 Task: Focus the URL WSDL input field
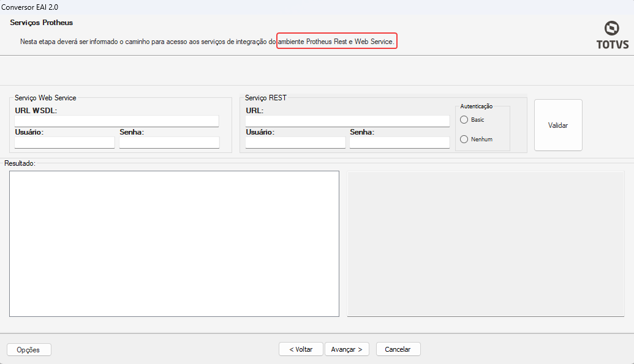116,121
